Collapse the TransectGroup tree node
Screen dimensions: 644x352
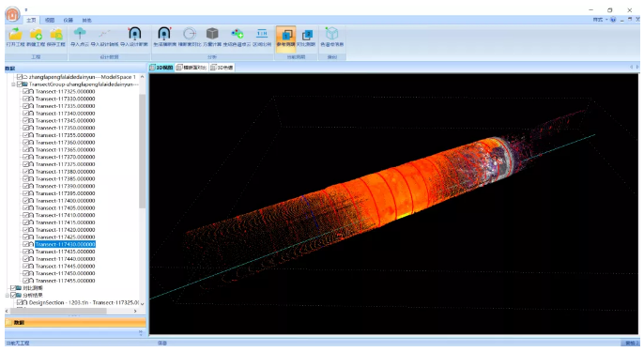13,84
